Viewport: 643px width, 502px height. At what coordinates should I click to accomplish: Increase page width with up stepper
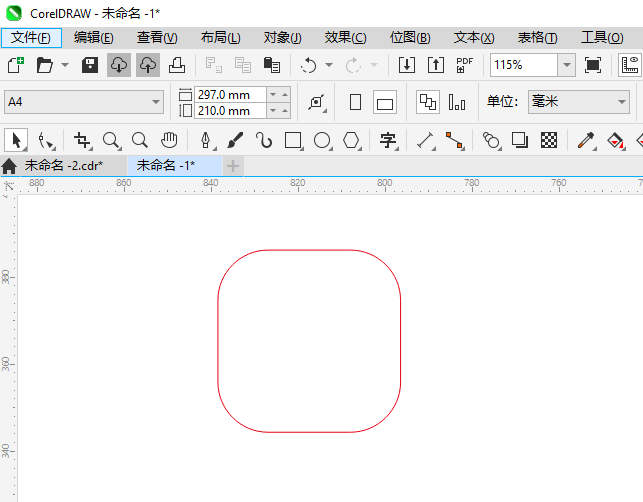coord(285,95)
